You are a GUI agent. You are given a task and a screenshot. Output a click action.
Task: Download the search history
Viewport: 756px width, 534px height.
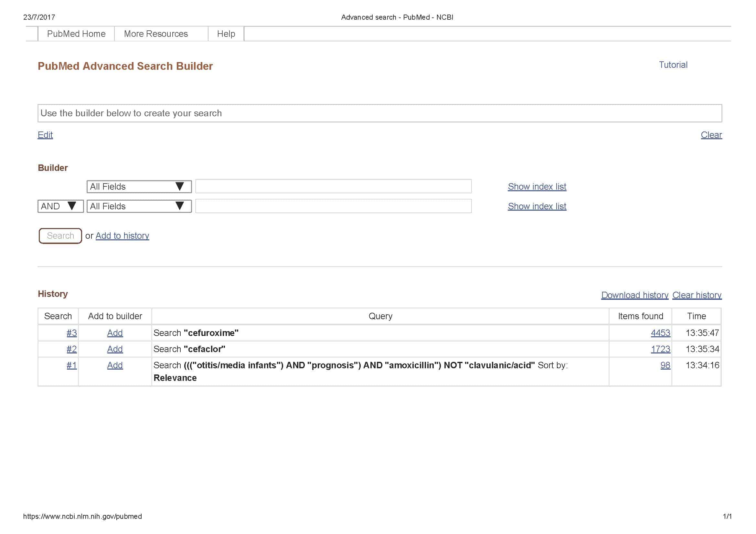(634, 295)
